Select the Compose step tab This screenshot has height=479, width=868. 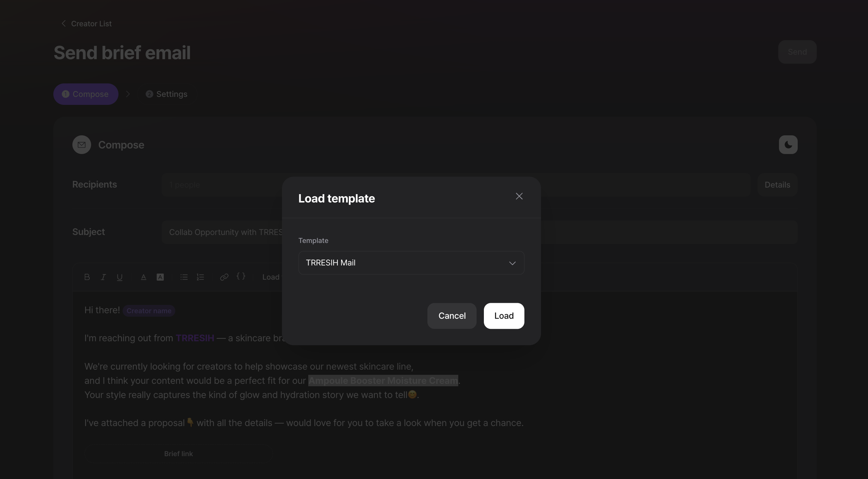click(86, 94)
